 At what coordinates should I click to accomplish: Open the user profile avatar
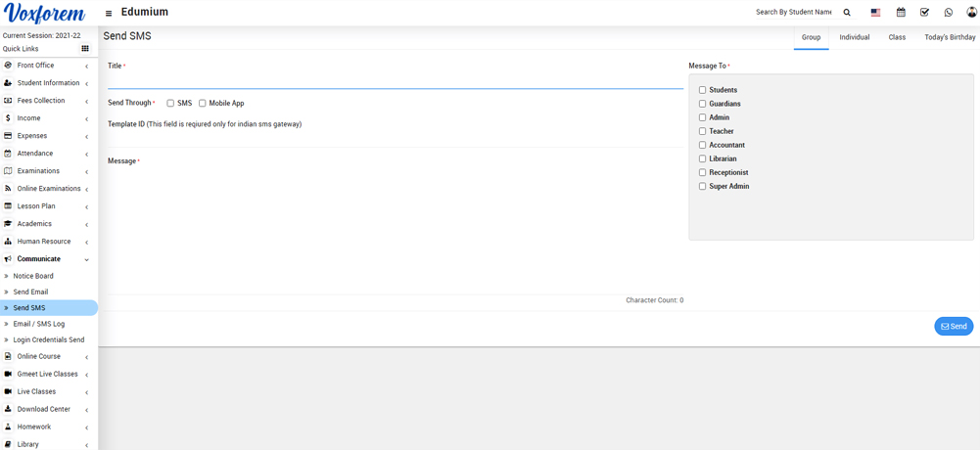click(x=971, y=13)
